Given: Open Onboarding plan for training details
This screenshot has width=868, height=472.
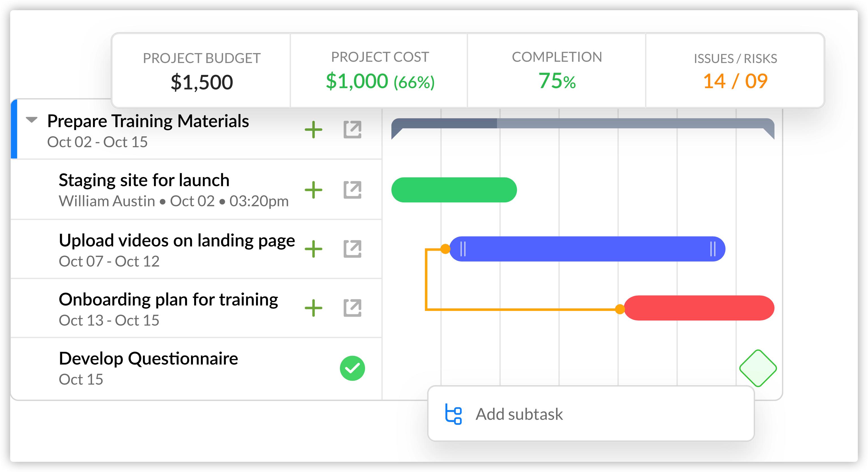Looking at the screenshot, I should pos(352,308).
